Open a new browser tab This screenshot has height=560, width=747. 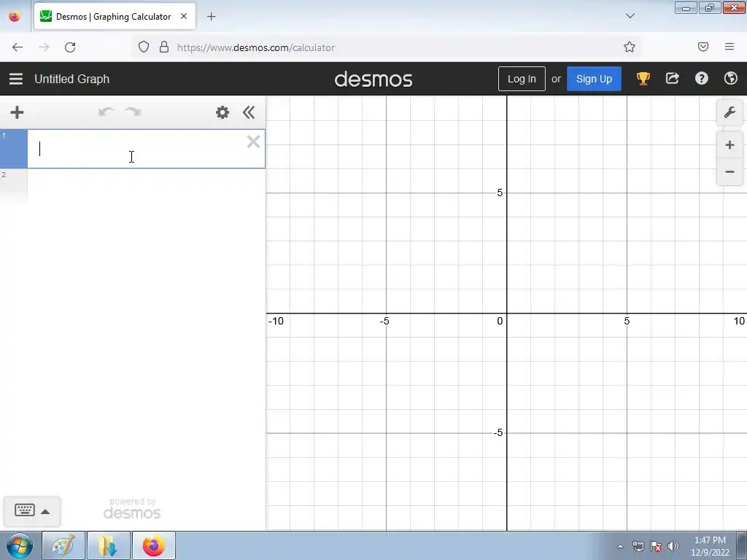coord(211,17)
